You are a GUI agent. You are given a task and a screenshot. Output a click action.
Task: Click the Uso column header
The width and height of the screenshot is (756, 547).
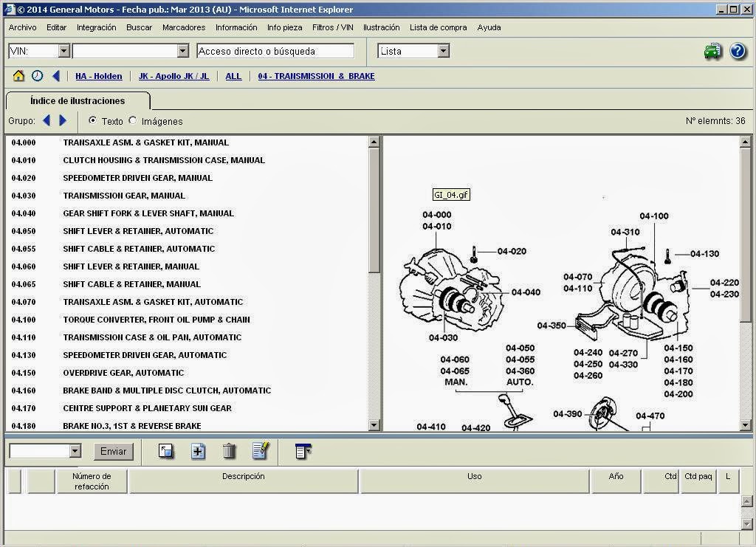coord(475,481)
